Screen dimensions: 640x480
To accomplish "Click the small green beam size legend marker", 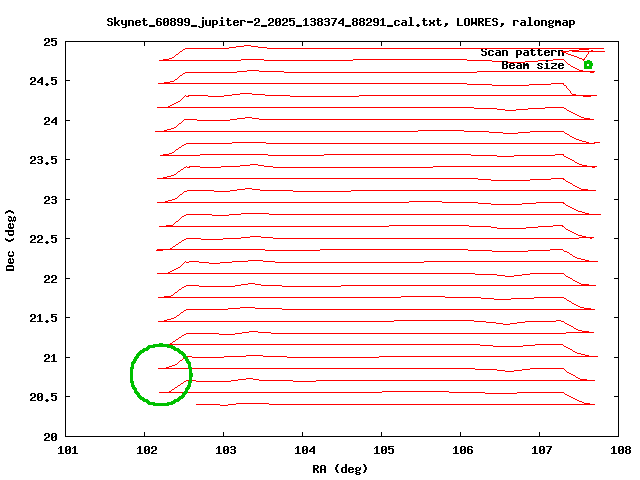I will pyautogui.click(x=588, y=64).
